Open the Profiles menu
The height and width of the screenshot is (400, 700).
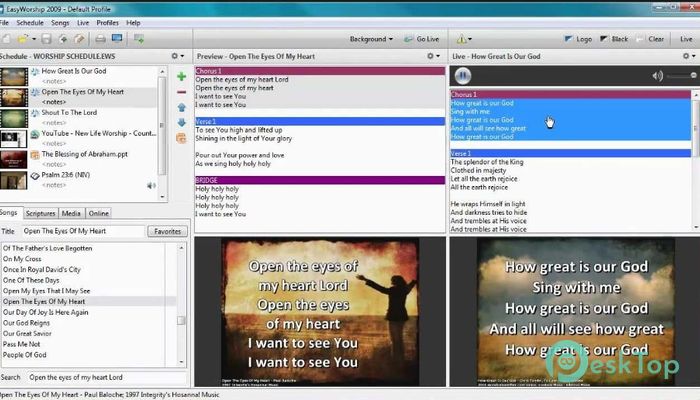point(108,23)
